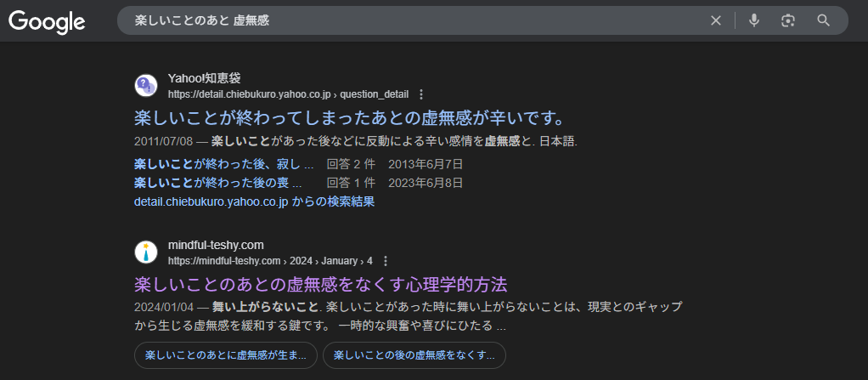Screen dimensions: 868x380
Task: Open more options for mindful-teshy.com result
Action: pos(386,260)
